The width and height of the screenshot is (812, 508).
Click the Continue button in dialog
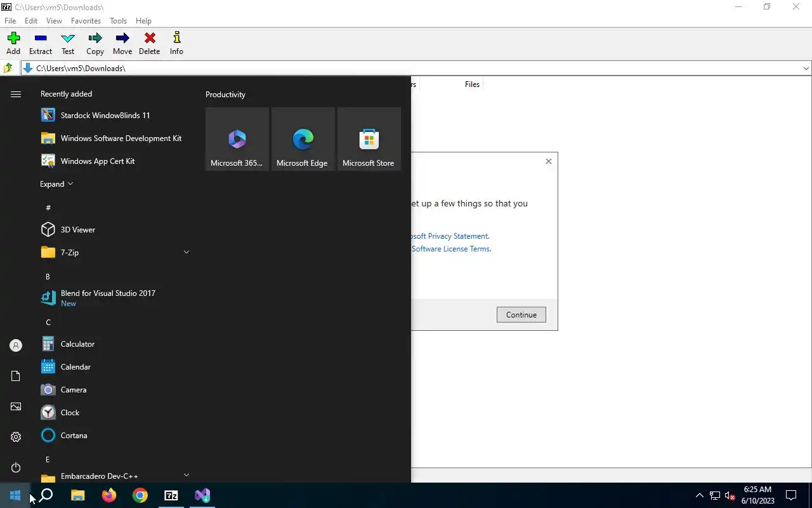click(x=521, y=314)
